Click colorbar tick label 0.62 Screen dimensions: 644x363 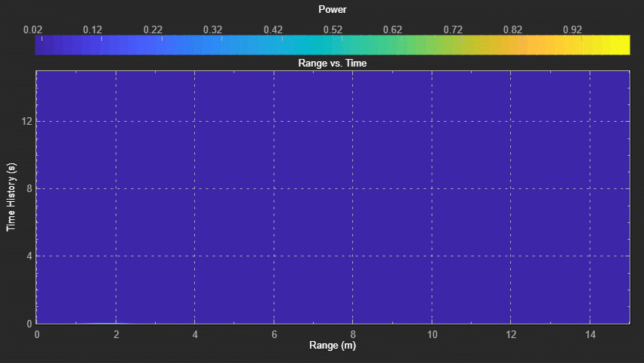click(392, 30)
